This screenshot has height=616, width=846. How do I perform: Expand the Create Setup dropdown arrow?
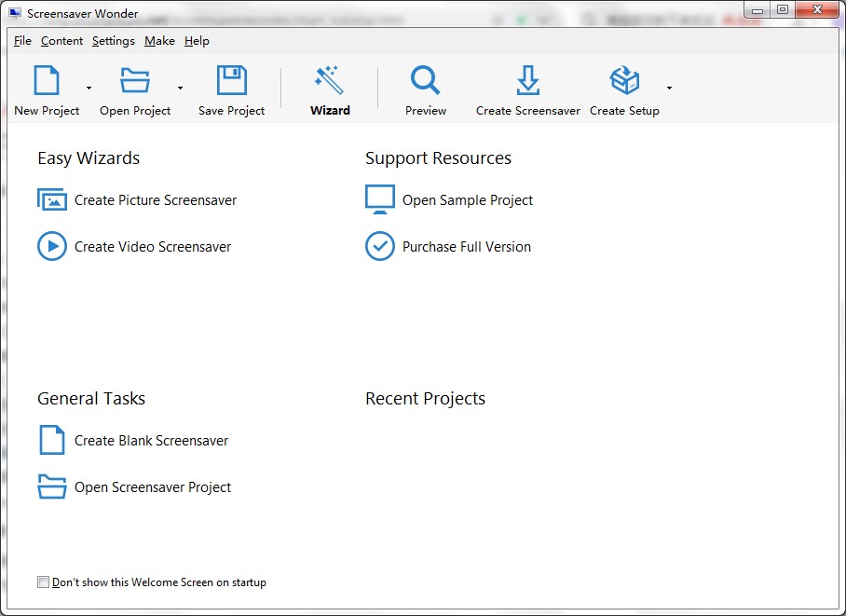click(x=669, y=88)
